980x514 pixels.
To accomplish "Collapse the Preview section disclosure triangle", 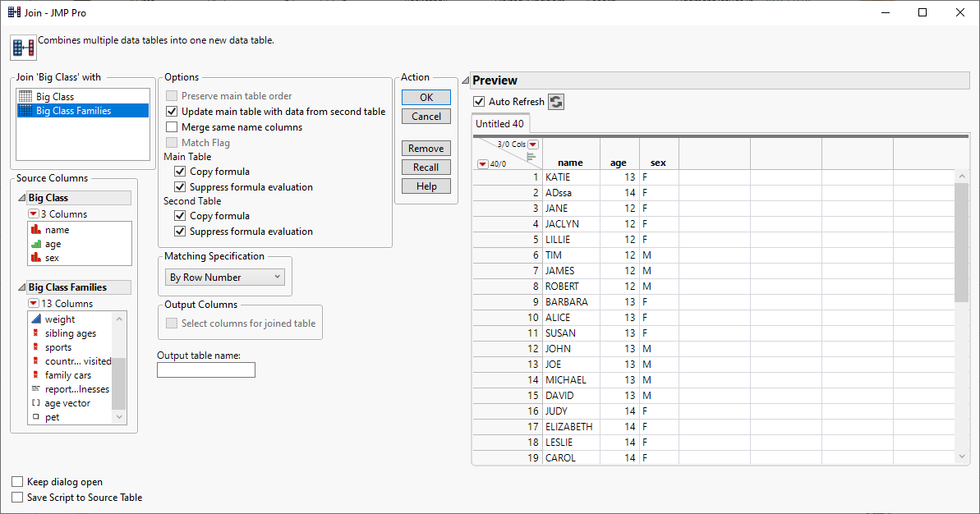I will [x=465, y=80].
